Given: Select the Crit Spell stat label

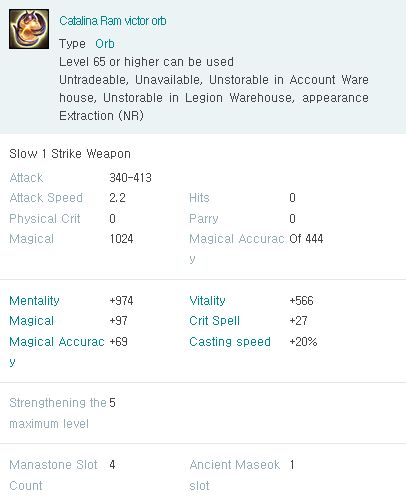Looking at the screenshot, I should coord(214,321).
